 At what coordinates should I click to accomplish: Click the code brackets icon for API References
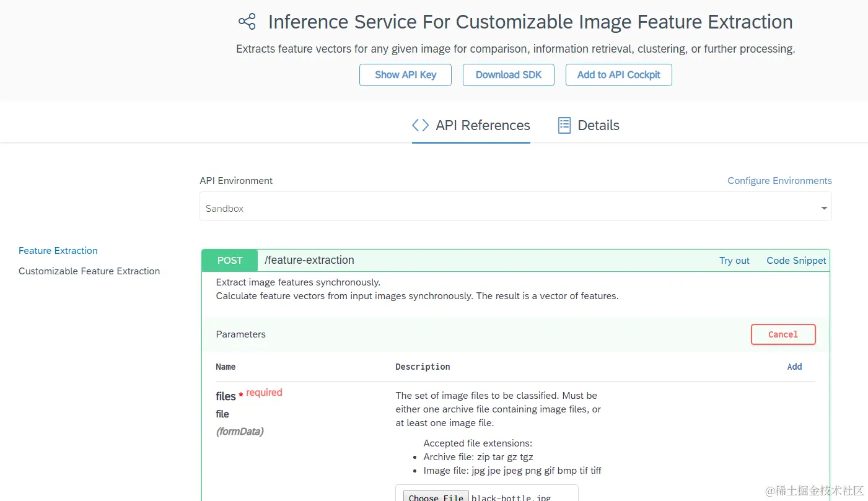tap(420, 125)
